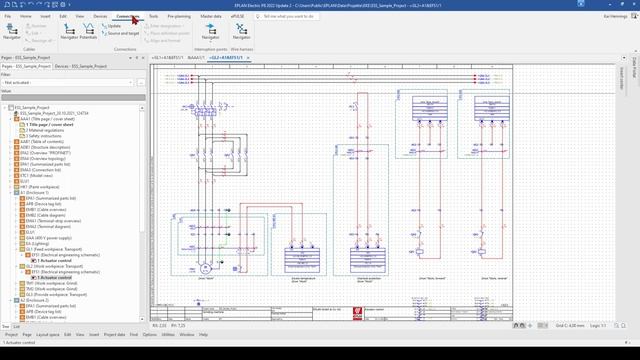
Task: Expand ADB1 Structure description node
Action: (11, 147)
